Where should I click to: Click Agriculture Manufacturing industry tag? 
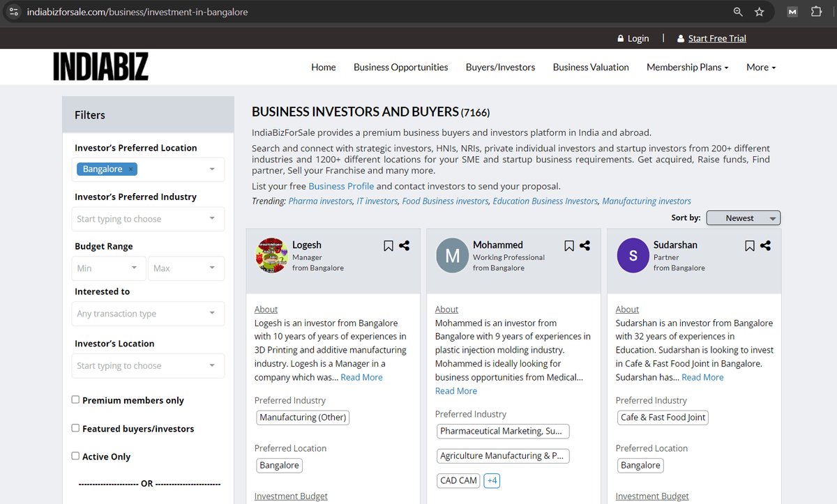(x=503, y=456)
